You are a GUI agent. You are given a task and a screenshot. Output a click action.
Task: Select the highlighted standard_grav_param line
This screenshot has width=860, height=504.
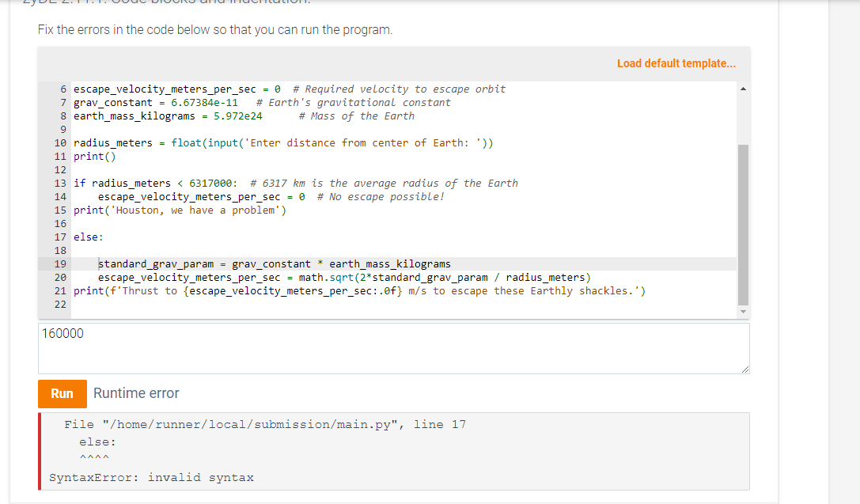tap(273, 263)
